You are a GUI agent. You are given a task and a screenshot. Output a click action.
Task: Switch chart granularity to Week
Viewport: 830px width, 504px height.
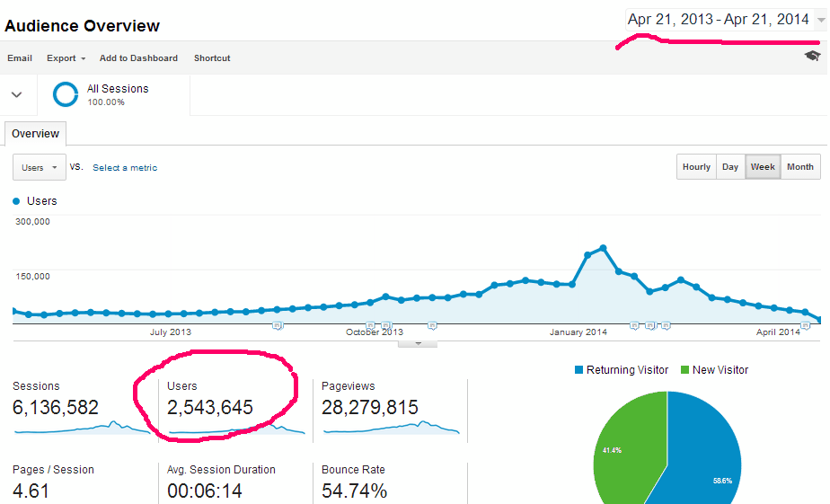coord(763,167)
